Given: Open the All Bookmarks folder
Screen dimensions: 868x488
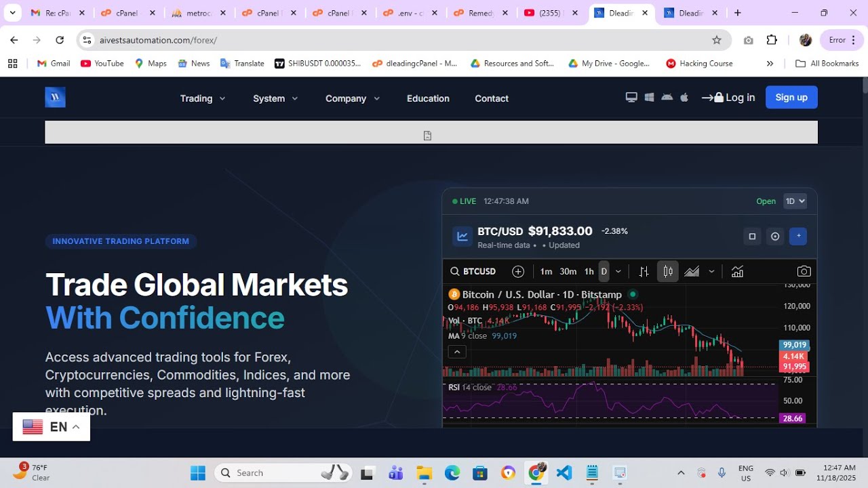Looking at the screenshot, I should (827, 64).
